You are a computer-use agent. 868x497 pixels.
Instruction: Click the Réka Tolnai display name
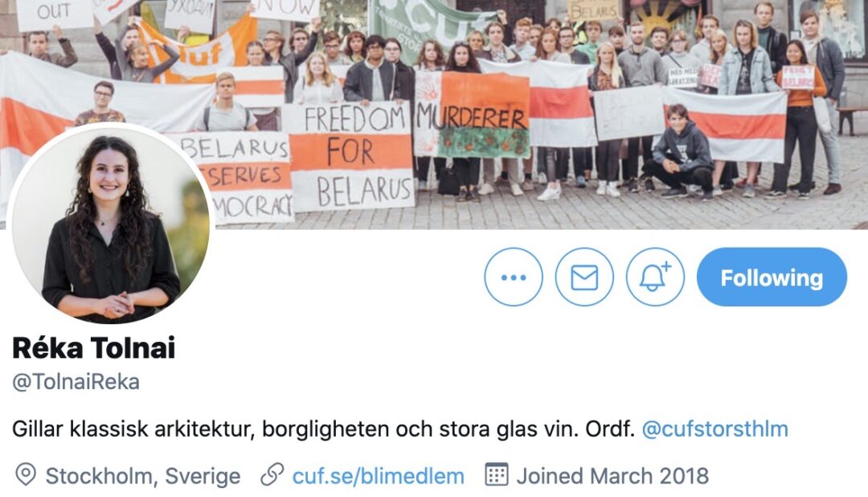(x=93, y=348)
